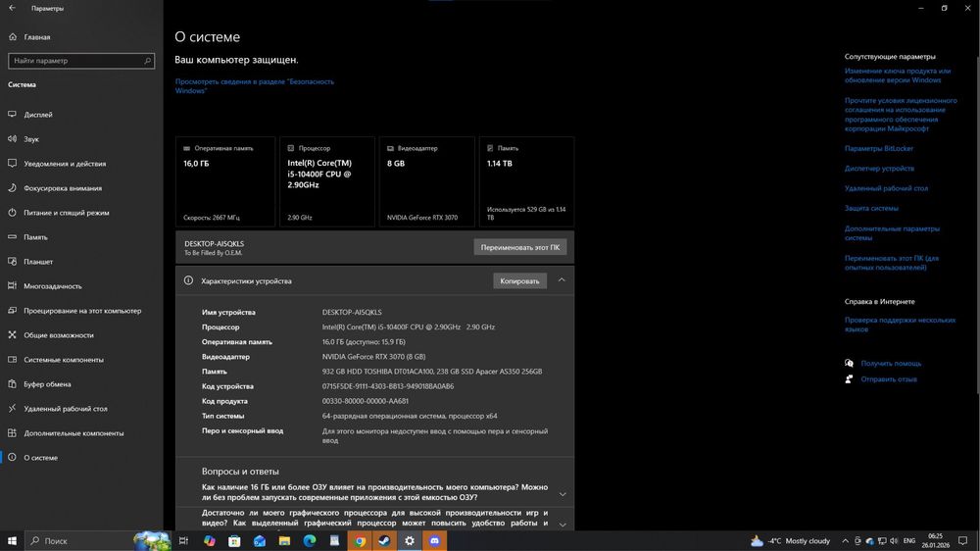The width and height of the screenshot is (980, 551).
Task: Expand the question about 16 ГБ ОЗУ
Action: tap(563, 494)
